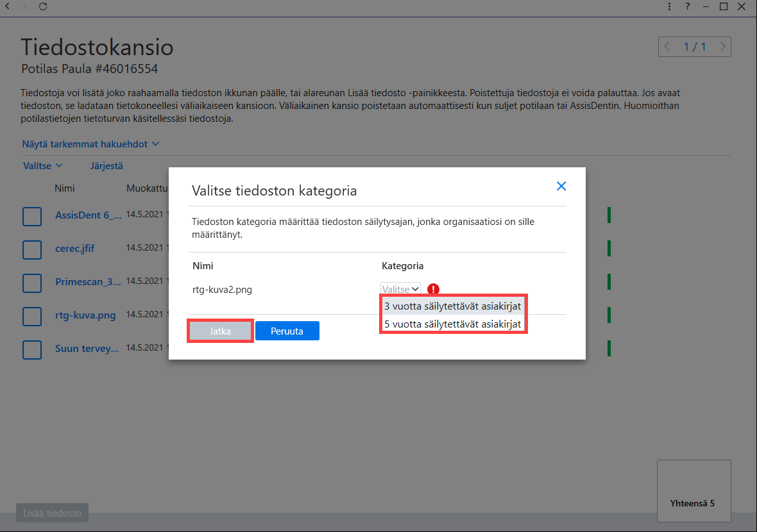Expand Näytä tarkemmat hakuehdot
This screenshot has height=532, width=757.
pos(90,144)
